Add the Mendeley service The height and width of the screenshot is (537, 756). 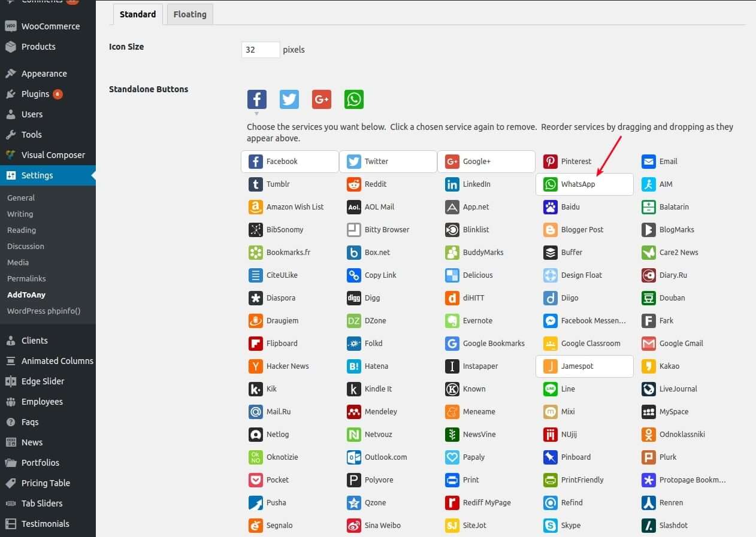coord(388,412)
